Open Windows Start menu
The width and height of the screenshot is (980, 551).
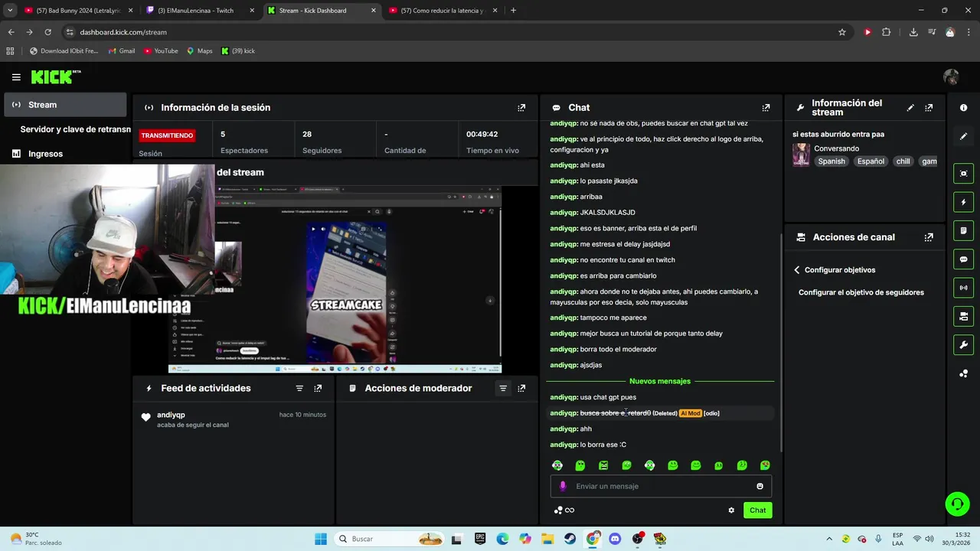pyautogui.click(x=321, y=539)
